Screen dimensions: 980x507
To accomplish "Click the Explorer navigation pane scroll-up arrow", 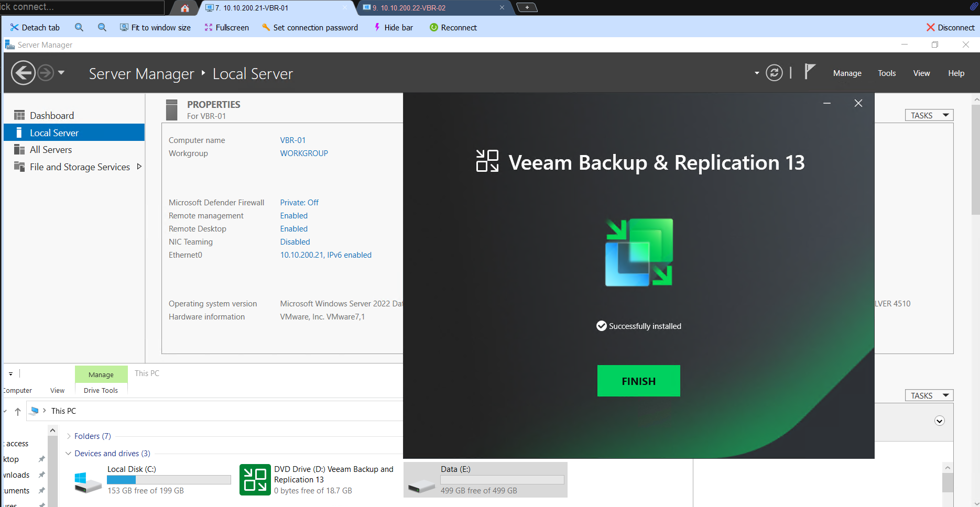I will click(x=52, y=431).
